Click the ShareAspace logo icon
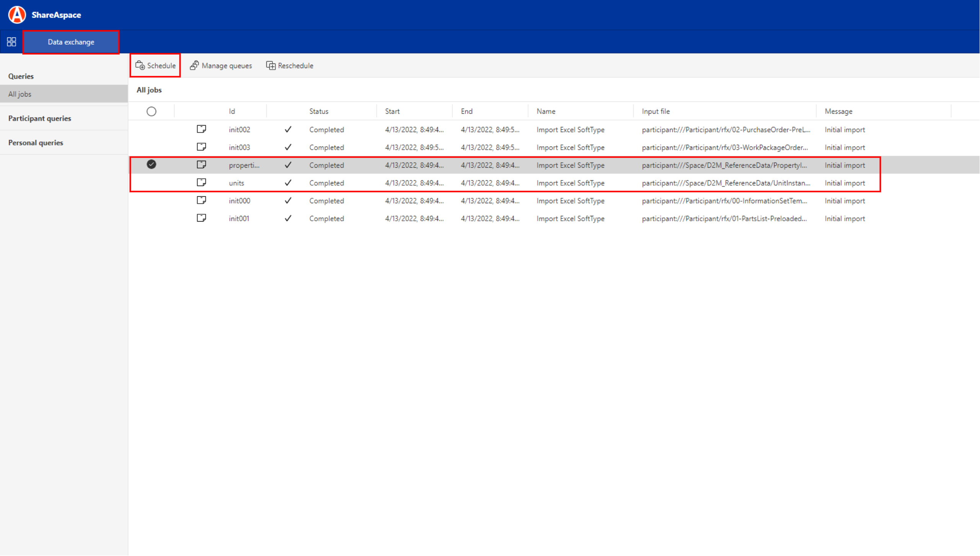This screenshot has width=980, height=556. pyautogui.click(x=17, y=15)
